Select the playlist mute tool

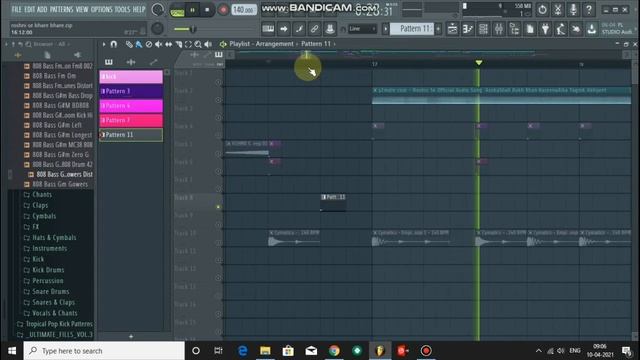click(x=158, y=44)
